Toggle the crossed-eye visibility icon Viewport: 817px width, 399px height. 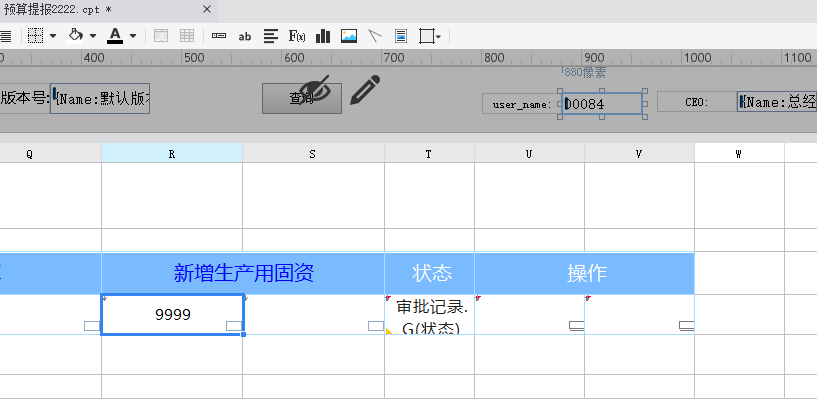(x=315, y=90)
